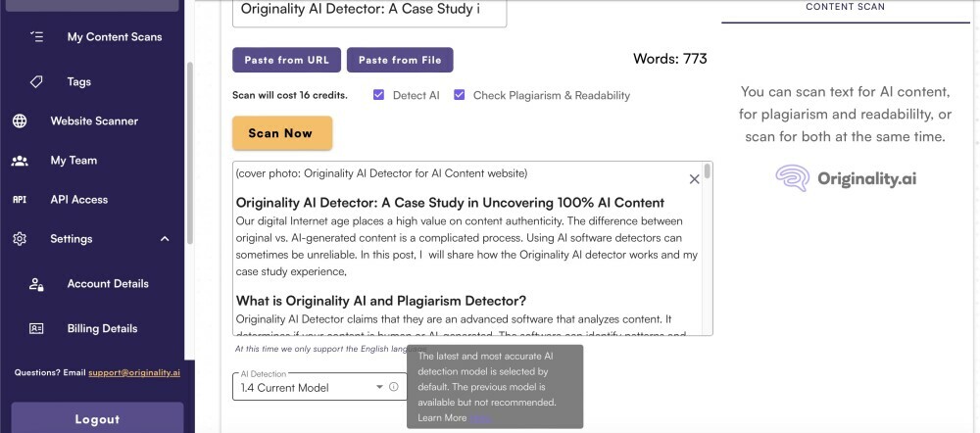Click the Website Scanner globe icon
Image resolution: width=980 pixels, height=433 pixels.
pos(20,121)
